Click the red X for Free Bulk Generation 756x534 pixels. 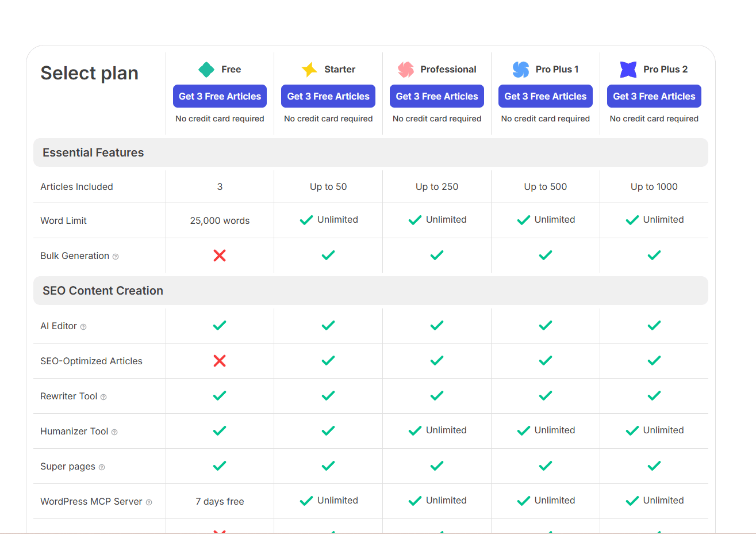tap(220, 255)
